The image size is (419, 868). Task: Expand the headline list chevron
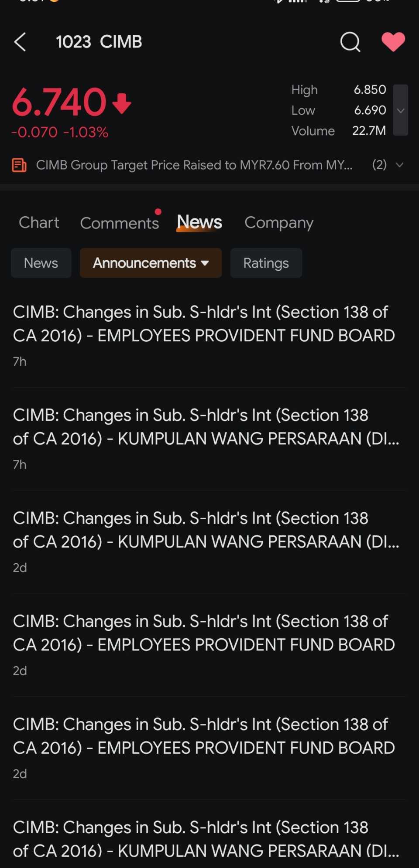(399, 165)
